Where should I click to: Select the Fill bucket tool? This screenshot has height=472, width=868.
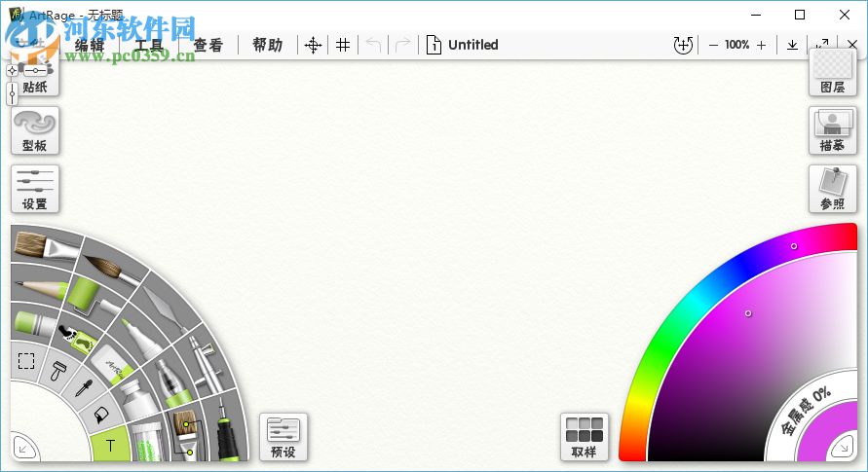click(x=100, y=416)
